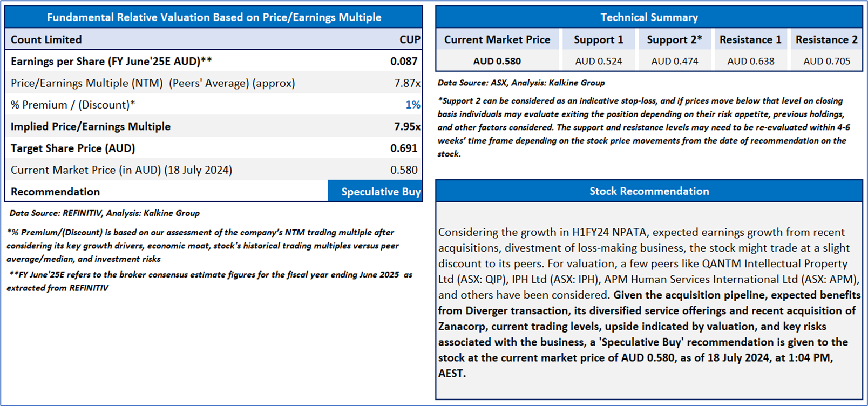
Task: Select the Price/Earnings Multiple (NTM) label
Action: coord(153,83)
